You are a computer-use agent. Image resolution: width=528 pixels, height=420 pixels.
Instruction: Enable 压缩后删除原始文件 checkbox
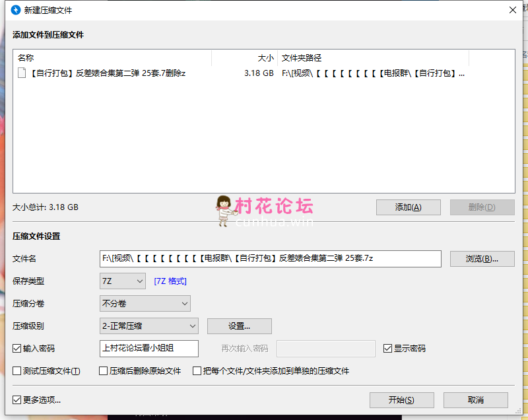coord(104,371)
